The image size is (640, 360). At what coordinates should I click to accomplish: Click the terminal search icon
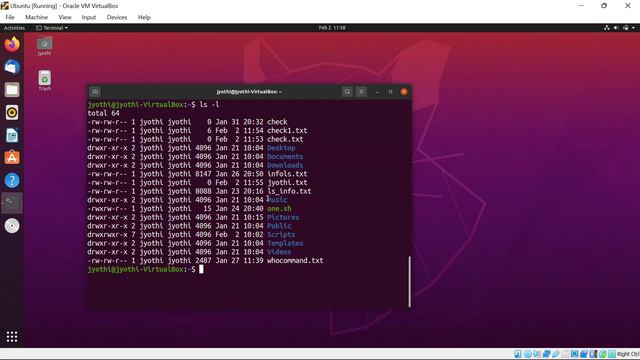point(347,92)
